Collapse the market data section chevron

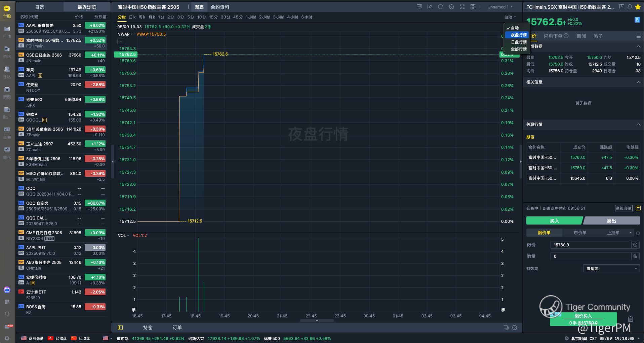click(638, 46)
